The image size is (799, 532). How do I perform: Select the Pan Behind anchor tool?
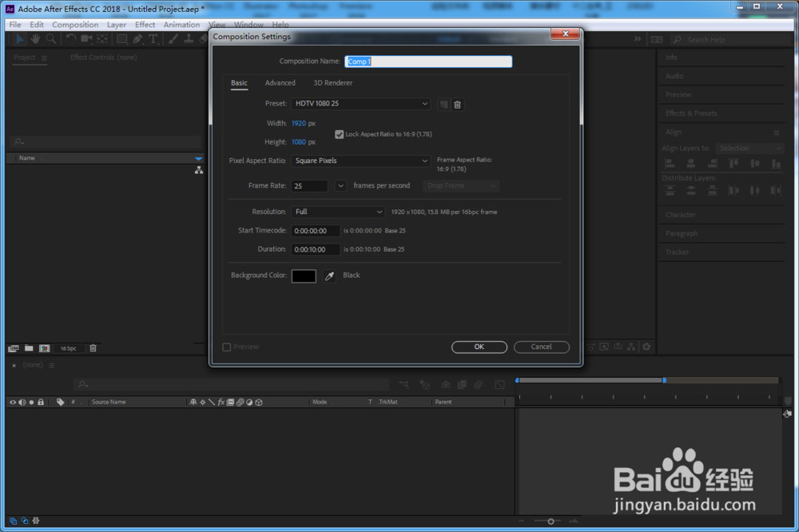102,38
